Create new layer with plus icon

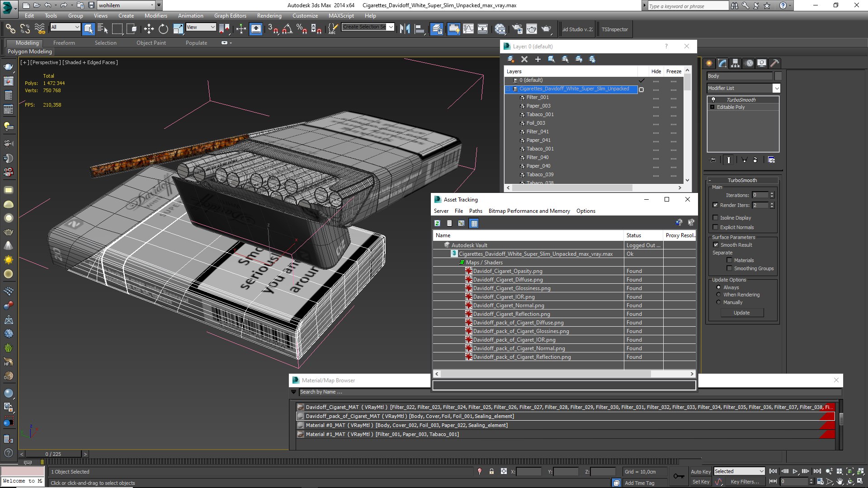(538, 59)
